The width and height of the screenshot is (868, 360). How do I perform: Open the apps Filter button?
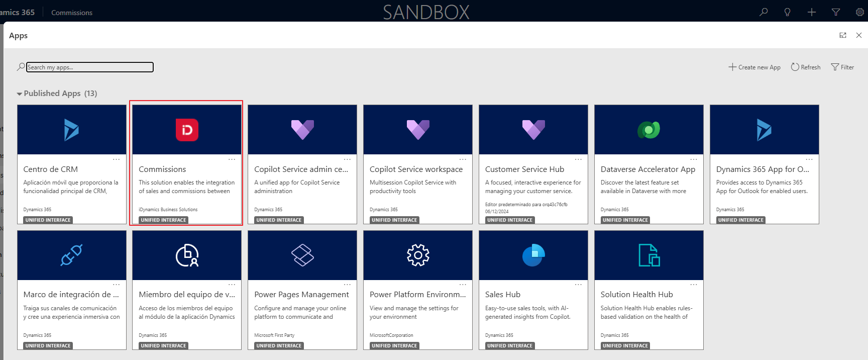click(x=842, y=67)
